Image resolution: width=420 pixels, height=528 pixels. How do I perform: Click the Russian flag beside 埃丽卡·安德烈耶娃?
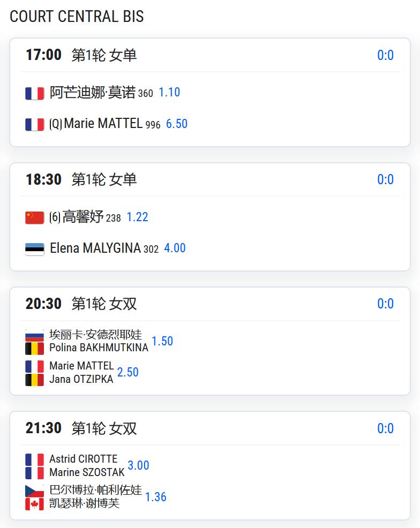(x=35, y=335)
